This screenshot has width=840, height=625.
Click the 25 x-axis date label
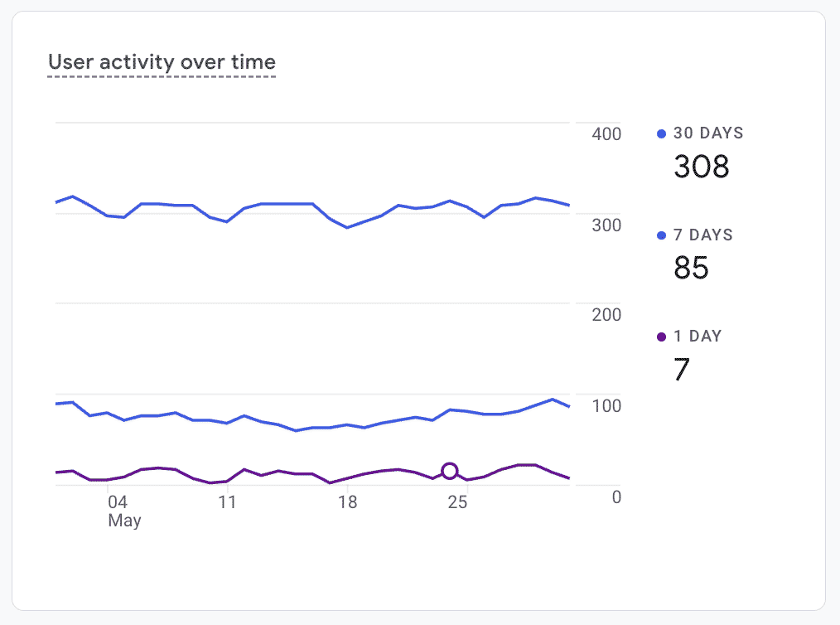tap(458, 502)
